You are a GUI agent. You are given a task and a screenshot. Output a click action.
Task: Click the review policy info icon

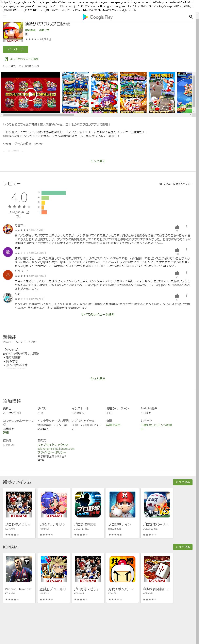click(x=161, y=184)
